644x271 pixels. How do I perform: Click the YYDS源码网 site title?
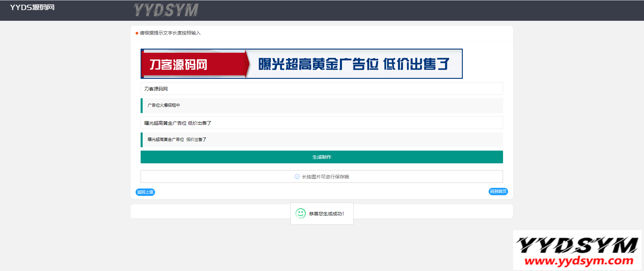tap(32, 7)
